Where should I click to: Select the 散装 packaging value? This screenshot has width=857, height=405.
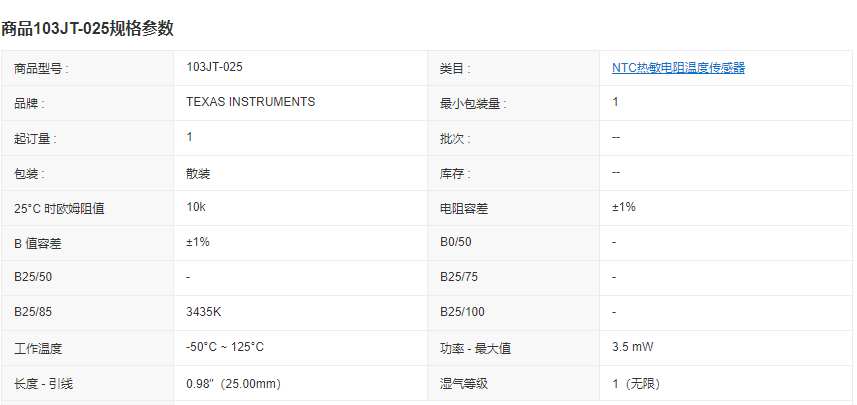pyautogui.click(x=198, y=173)
